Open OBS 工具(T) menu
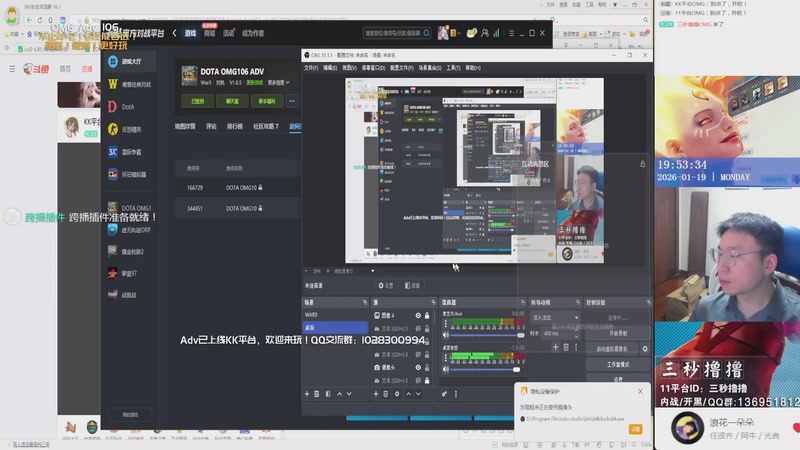This screenshot has width=800, height=450. 453,68
